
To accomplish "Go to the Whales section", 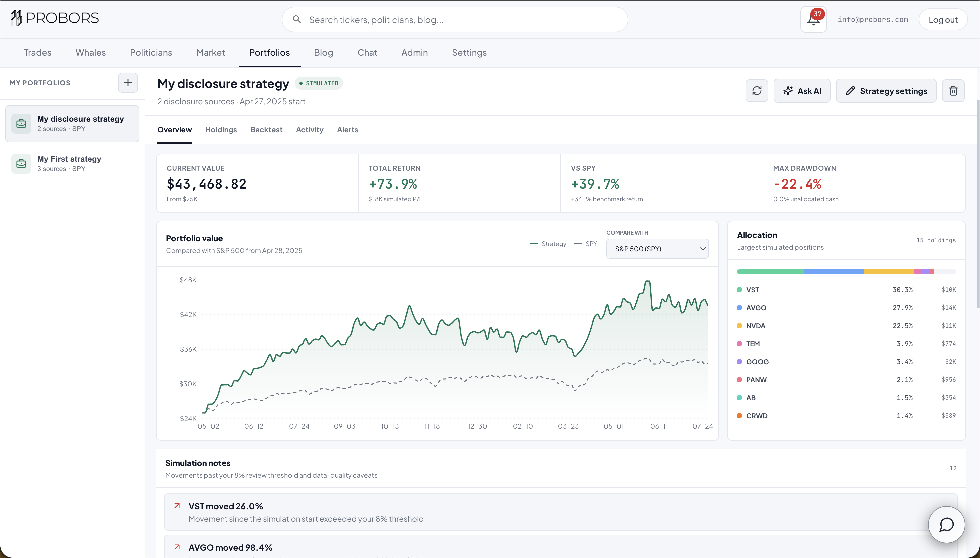I will (90, 53).
